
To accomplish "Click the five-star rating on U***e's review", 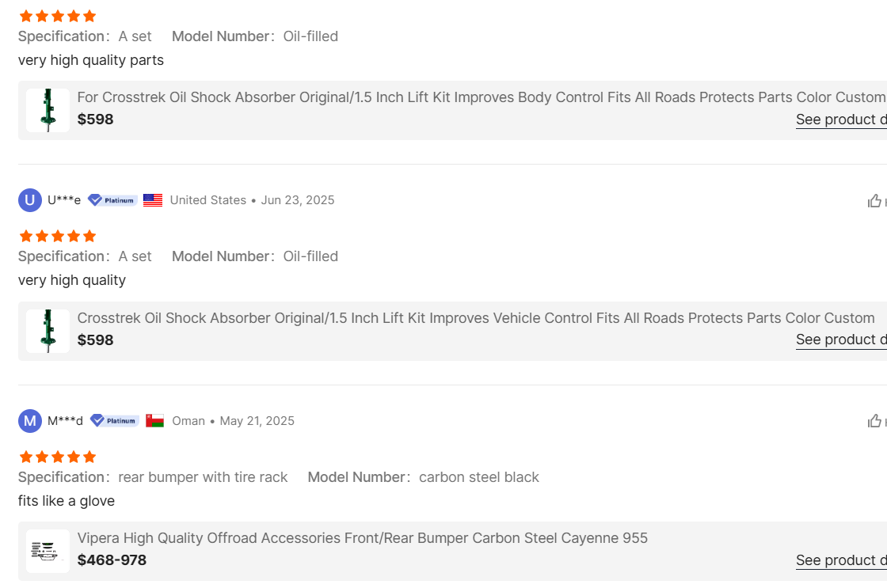I will click(x=57, y=236).
